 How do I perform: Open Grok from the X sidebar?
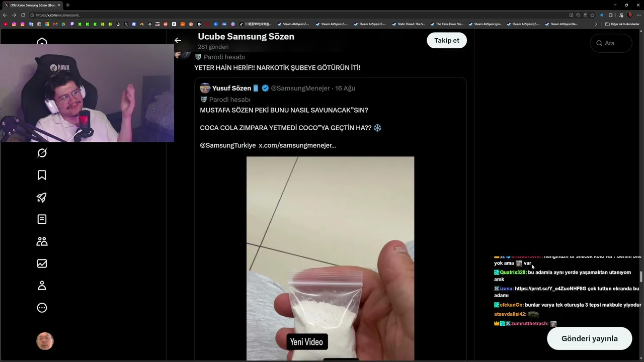(x=42, y=153)
